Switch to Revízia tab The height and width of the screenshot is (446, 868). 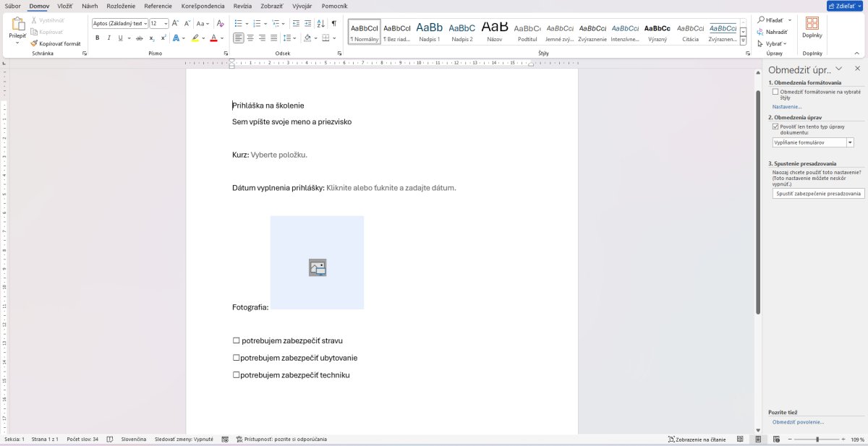point(243,6)
